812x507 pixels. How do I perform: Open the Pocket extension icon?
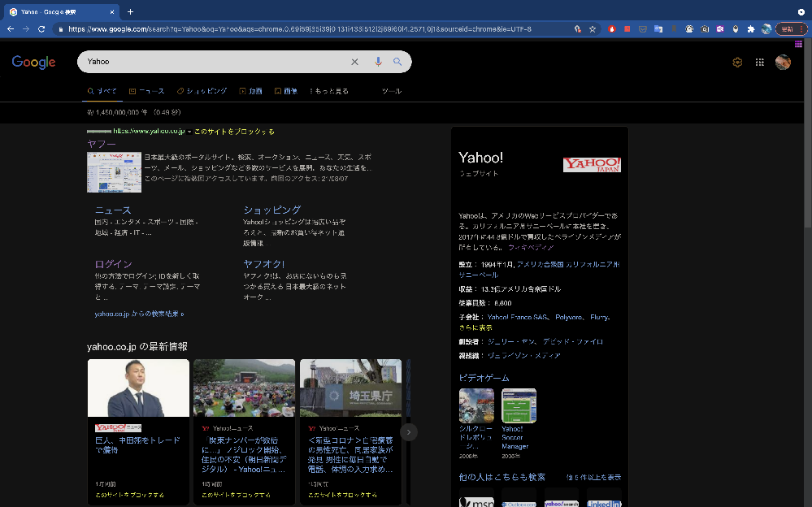(643, 29)
